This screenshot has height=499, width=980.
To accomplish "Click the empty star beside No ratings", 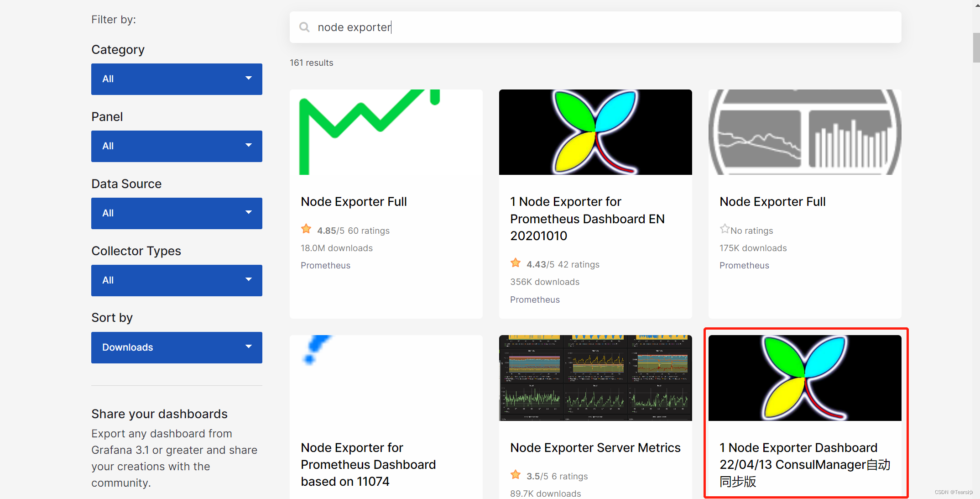I will [725, 229].
